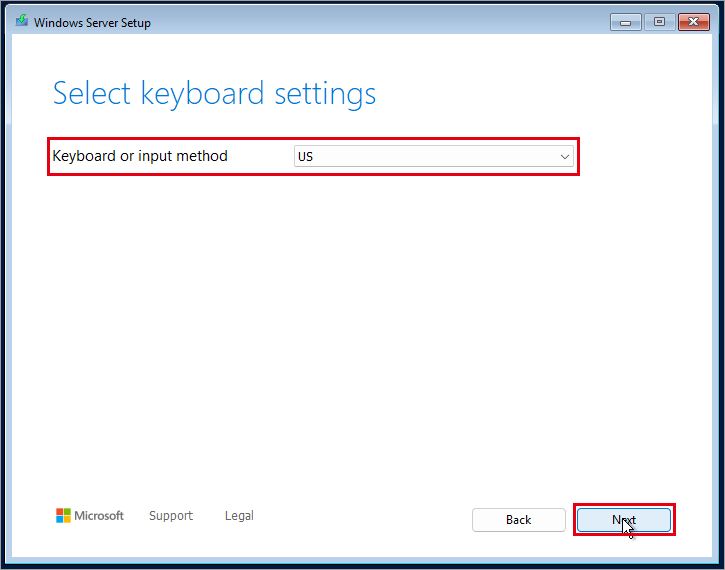Close the Windows Server Setup window
This screenshot has width=725, height=570.
693,22
